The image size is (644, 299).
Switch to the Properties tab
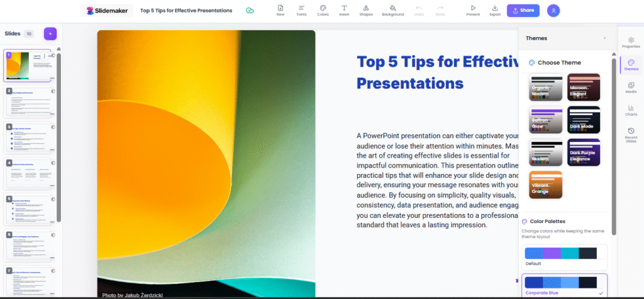point(631,41)
